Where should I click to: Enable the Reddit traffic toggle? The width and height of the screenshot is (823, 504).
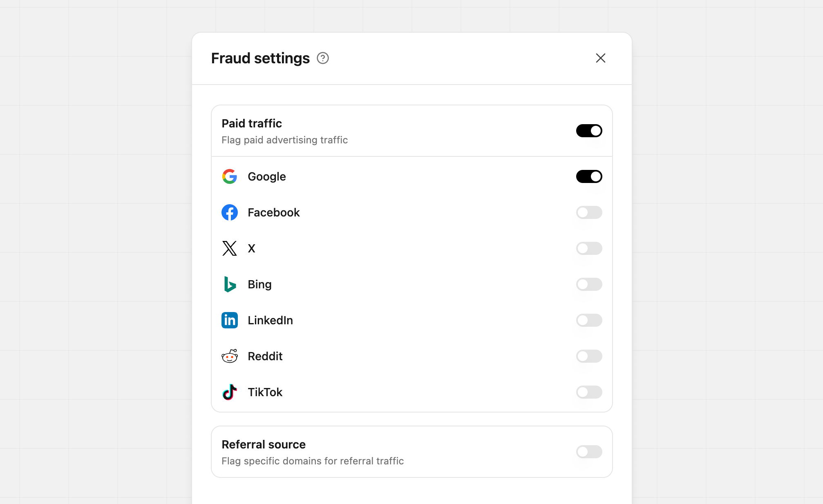click(x=589, y=356)
